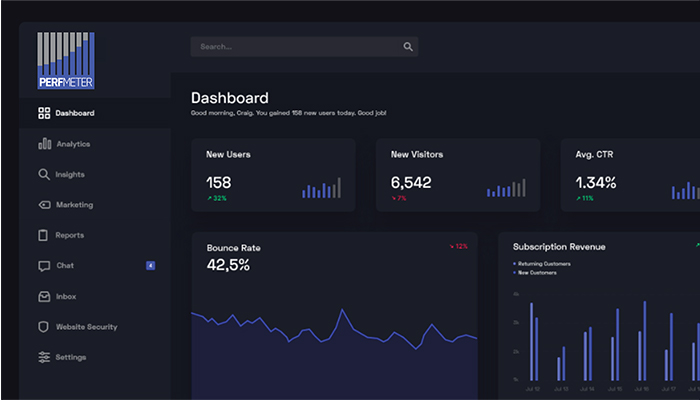Click the Website Security shield icon
The width and height of the screenshot is (700, 400).
[43, 327]
